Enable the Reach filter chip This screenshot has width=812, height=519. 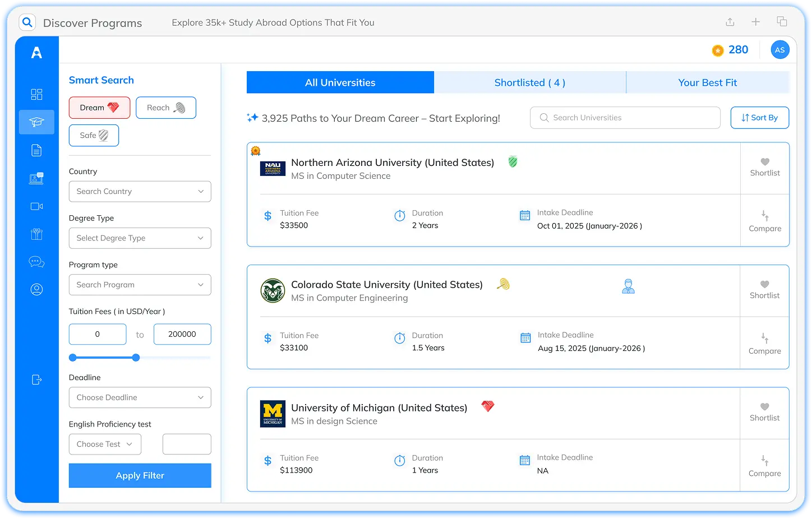(x=166, y=107)
